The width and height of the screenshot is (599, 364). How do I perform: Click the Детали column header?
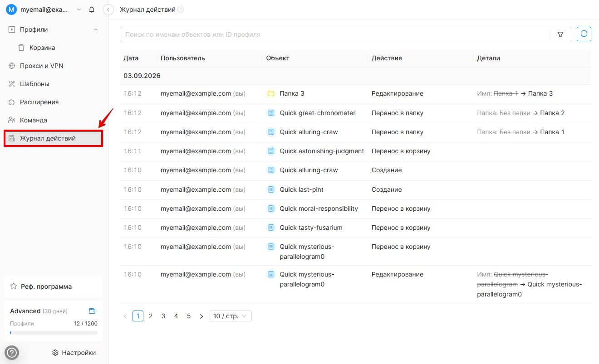click(x=488, y=58)
